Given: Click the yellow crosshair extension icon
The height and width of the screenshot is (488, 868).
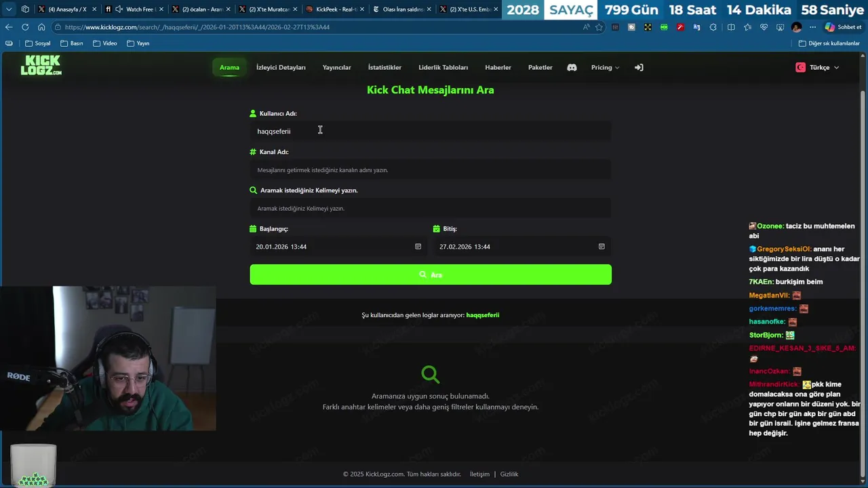Looking at the screenshot, I should tap(648, 27).
